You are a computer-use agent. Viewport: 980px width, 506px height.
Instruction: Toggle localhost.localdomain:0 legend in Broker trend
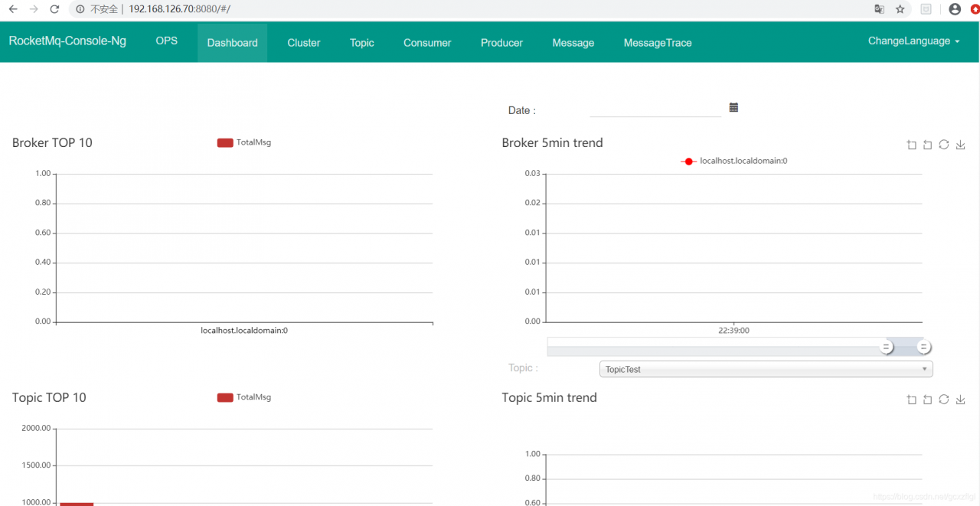pyautogui.click(x=734, y=161)
